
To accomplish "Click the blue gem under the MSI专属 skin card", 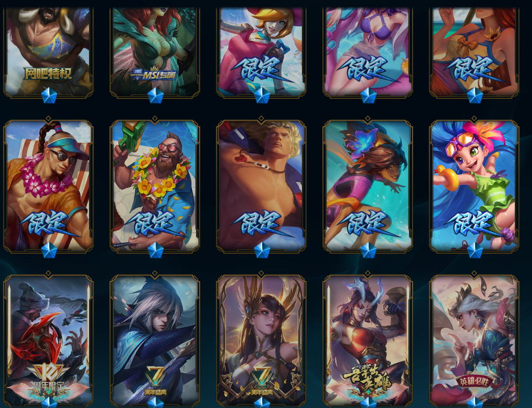I will 155,96.
